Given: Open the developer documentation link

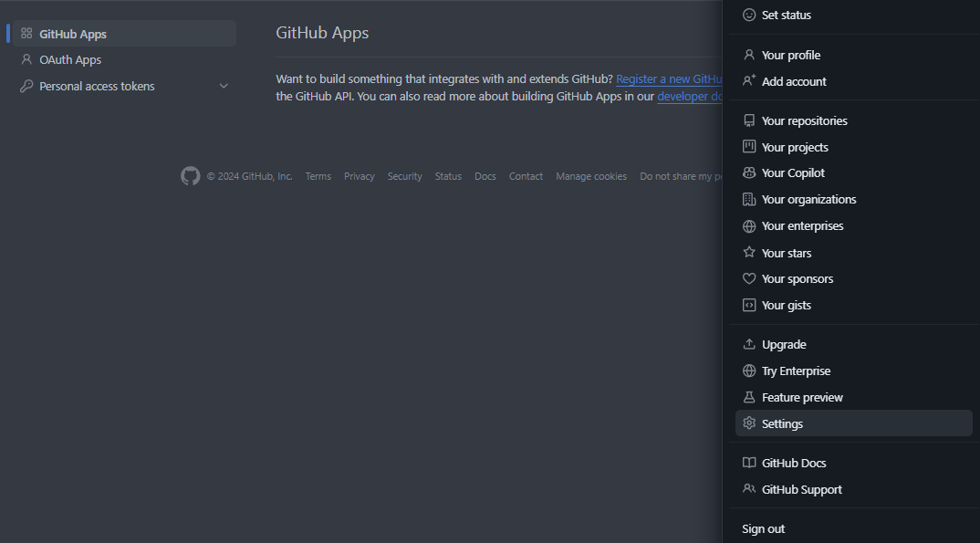Looking at the screenshot, I should tap(689, 96).
